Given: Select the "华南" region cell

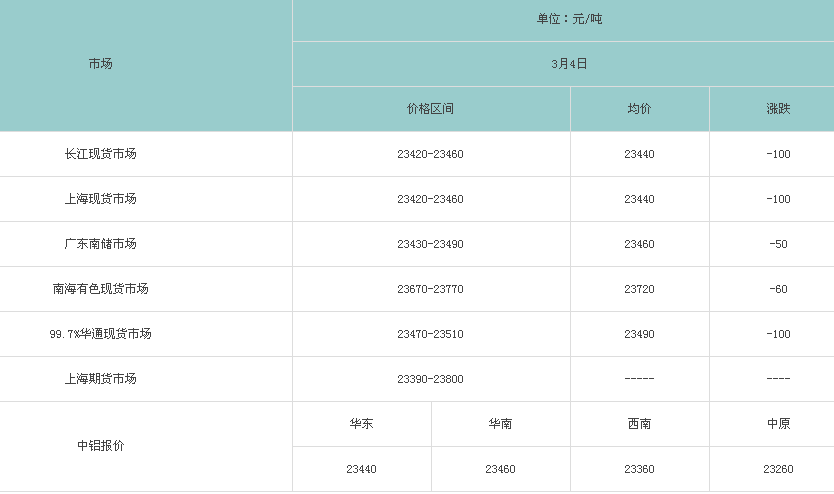Looking at the screenshot, I should (x=500, y=424).
